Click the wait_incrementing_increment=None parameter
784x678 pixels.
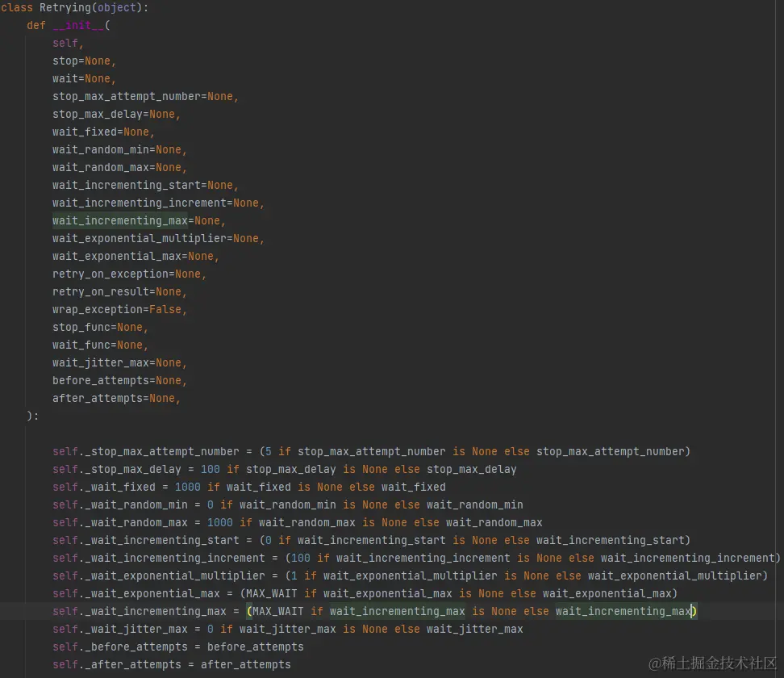click(x=159, y=203)
